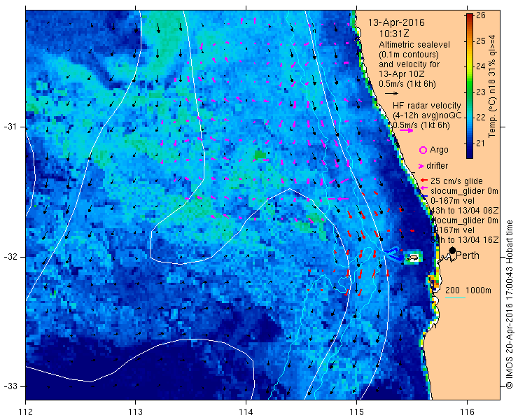Click the -32 latitude axis label
The height and width of the screenshot is (420, 518).
coord(10,257)
